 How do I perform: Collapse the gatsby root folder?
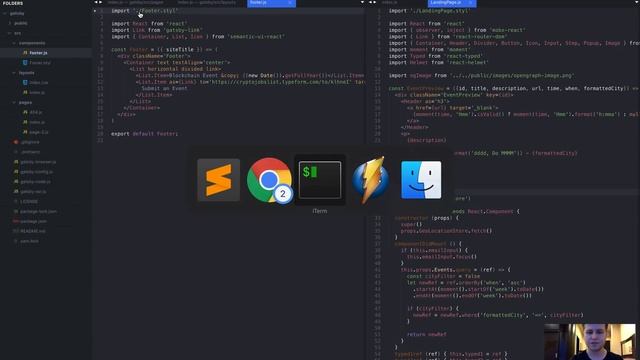[x=5, y=13]
